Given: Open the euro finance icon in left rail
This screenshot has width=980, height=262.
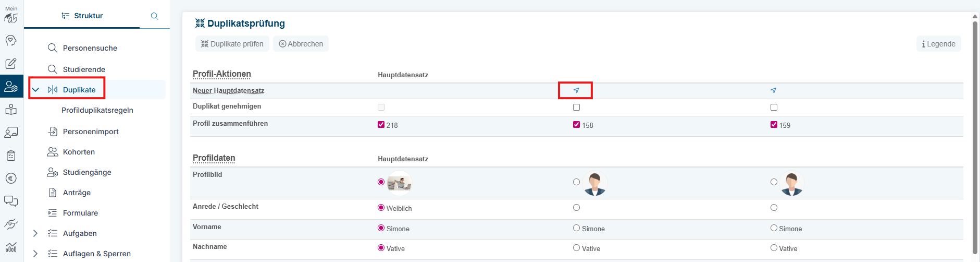Looking at the screenshot, I should 11,178.
